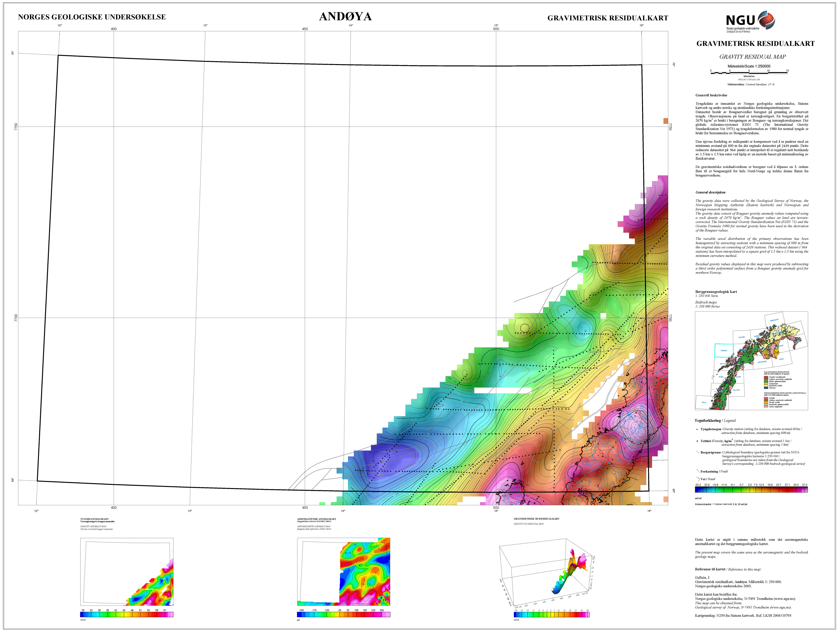Click the grey line symbol beside Bergartgrense
Screen dimensions: 840x632
(x=698, y=452)
